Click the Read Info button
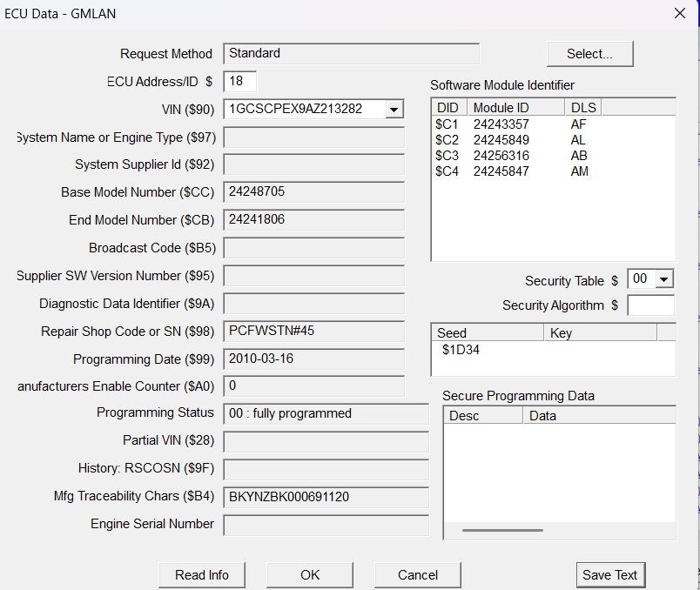The height and width of the screenshot is (590, 700). click(202, 575)
